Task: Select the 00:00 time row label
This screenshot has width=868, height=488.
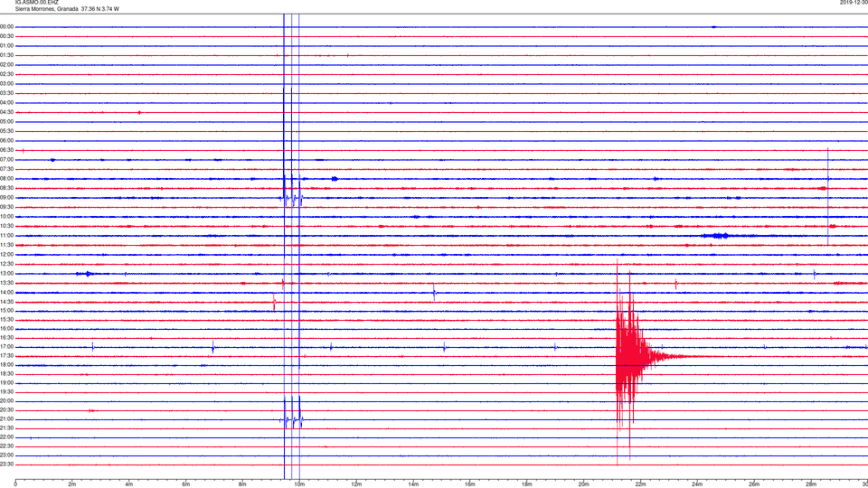Action: pyautogui.click(x=6, y=26)
